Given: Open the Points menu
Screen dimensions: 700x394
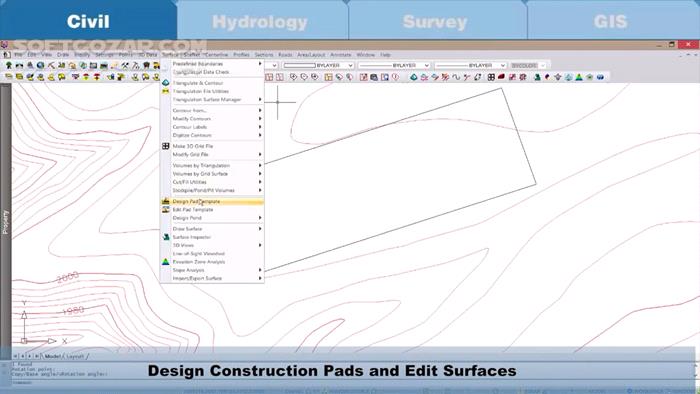Looking at the screenshot, I should [x=125, y=54].
